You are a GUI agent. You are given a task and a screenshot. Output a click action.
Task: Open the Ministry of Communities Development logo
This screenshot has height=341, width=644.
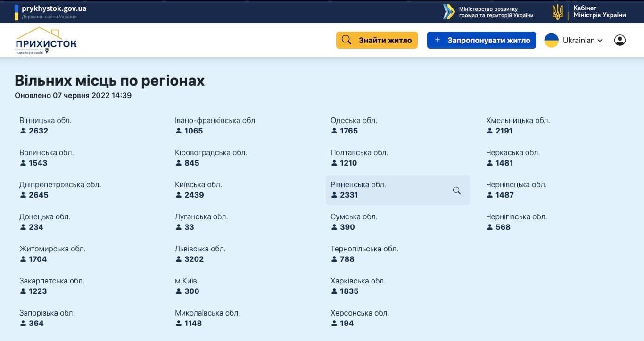(x=448, y=12)
